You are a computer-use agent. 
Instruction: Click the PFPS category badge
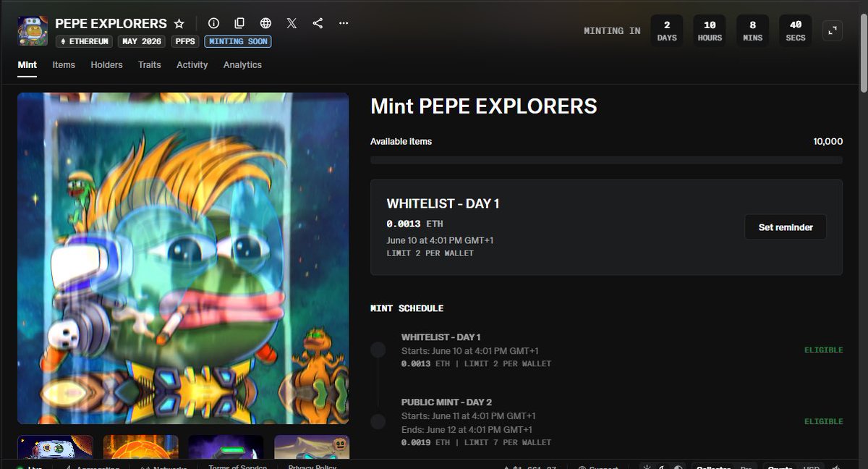click(184, 41)
